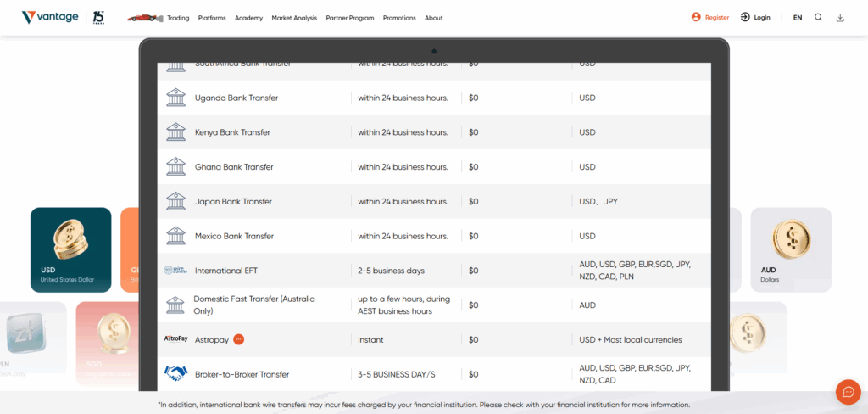The image size is (868, 414).
Task: Click the Astropay info bubble icon
Action: [238, 339]
